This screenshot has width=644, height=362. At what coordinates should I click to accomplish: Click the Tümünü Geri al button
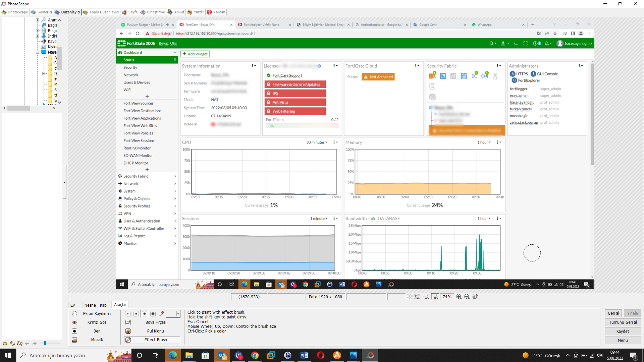coord(623,322)
